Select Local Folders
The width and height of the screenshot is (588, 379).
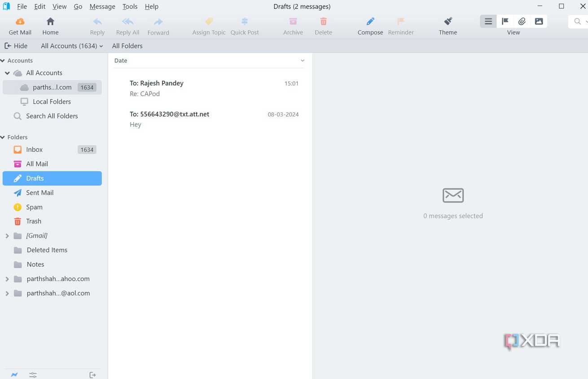(52, 101)
